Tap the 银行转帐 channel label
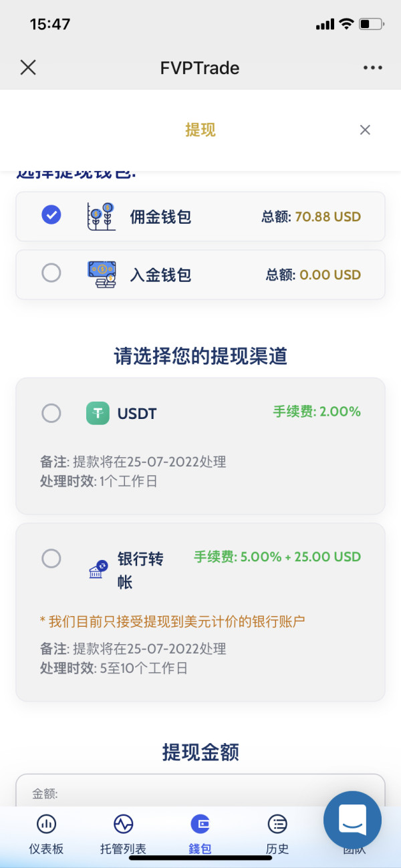The height and width of the screenshot is (868, 401). point(140,569)
